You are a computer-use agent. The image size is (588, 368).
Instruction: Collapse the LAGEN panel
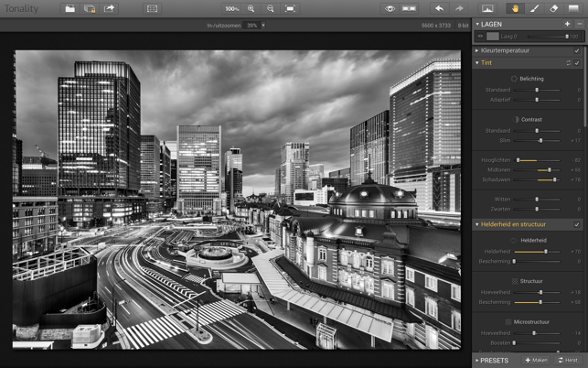coord(477,24)
